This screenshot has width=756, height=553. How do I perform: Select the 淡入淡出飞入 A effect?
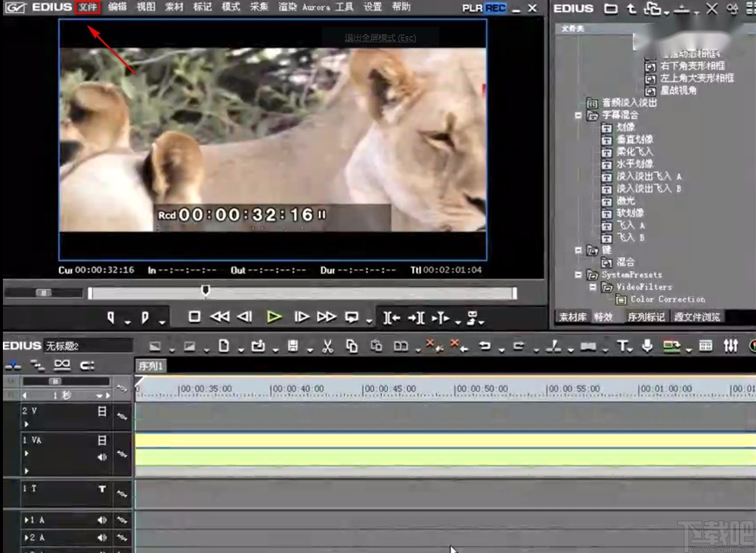pyautogui.click(x=648, y=176)
